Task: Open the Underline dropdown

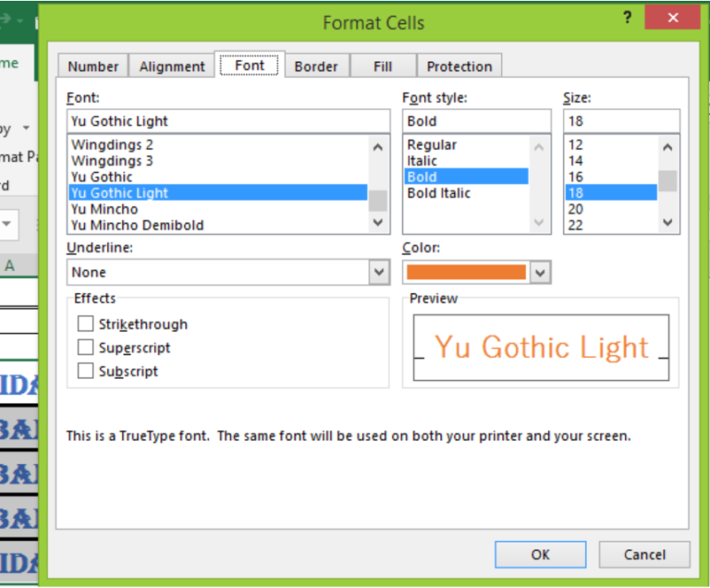Action: click(x=379, y=273)
